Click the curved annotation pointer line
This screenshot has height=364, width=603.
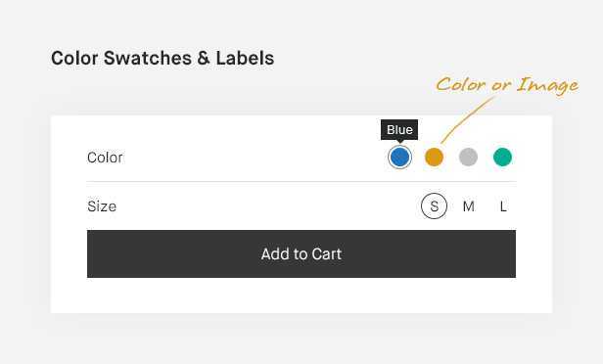tap(467, 120)
